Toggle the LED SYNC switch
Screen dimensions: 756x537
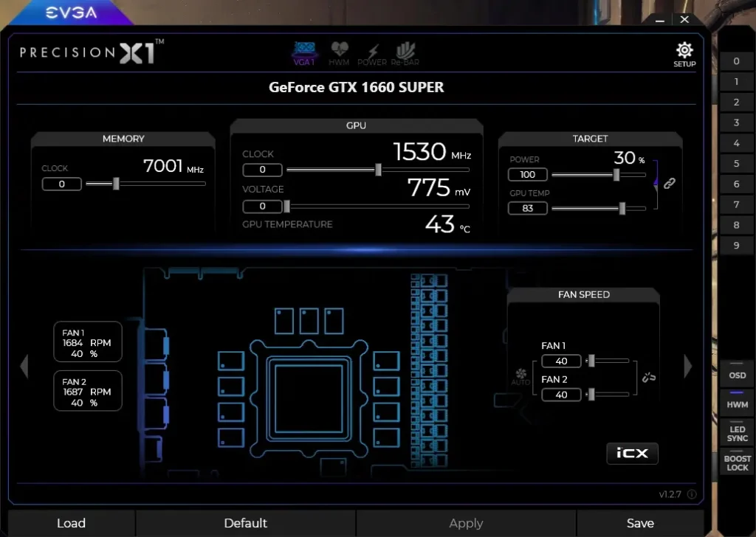(x=737, y=430)
